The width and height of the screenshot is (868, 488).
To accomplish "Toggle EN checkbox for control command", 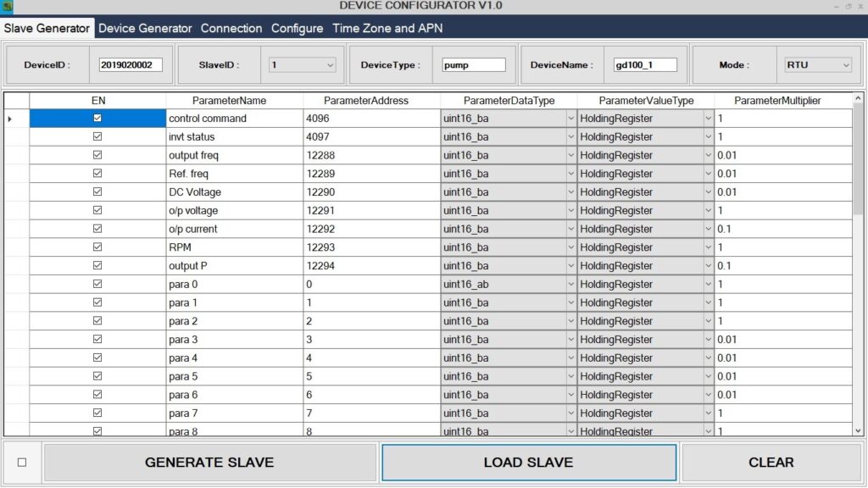I will coord(97,118).
